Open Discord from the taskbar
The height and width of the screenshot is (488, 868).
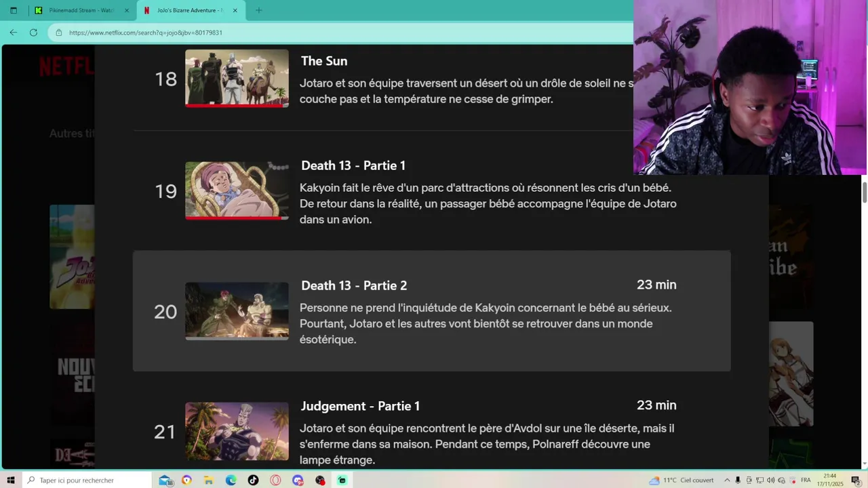pos(298,480)
